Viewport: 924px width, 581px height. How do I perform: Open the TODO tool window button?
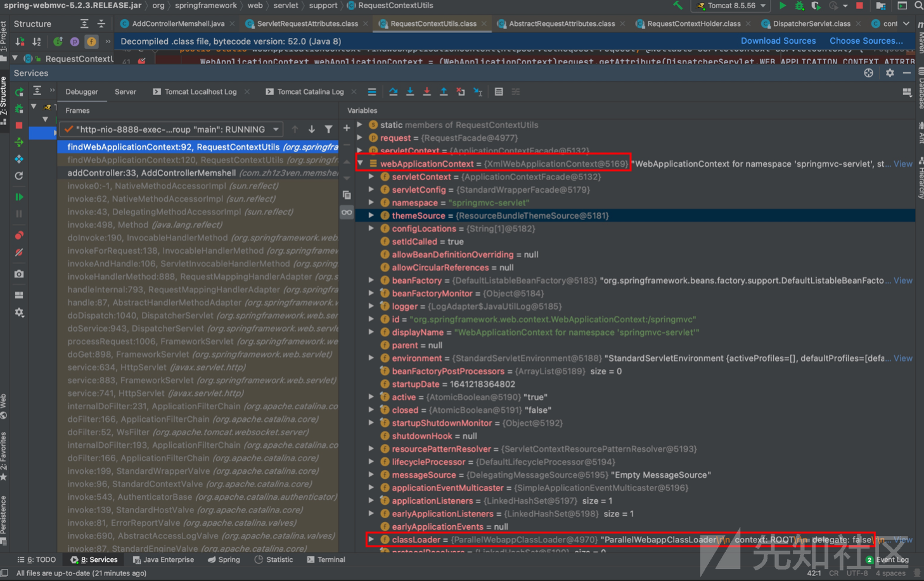pos(36,560)
